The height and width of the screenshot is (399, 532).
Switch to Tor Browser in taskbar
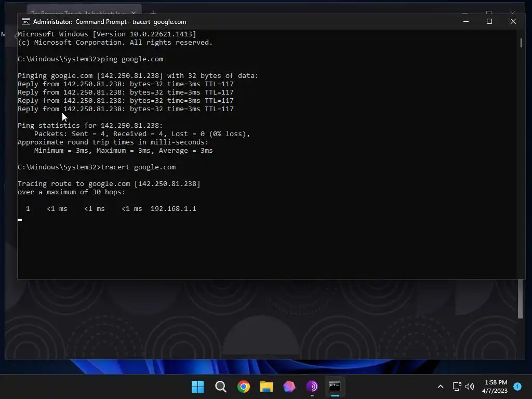click(312, 387)
